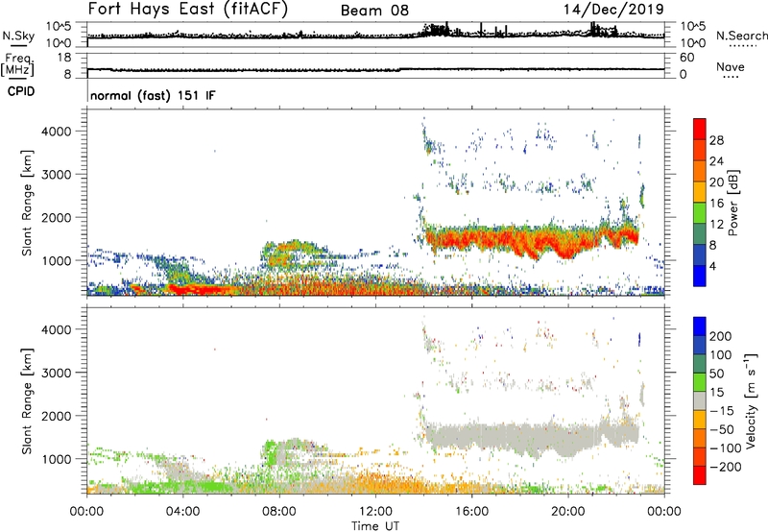Click the '-50' label on the velocity color bar
Screen dimensions: 768x532
(722, 429)
